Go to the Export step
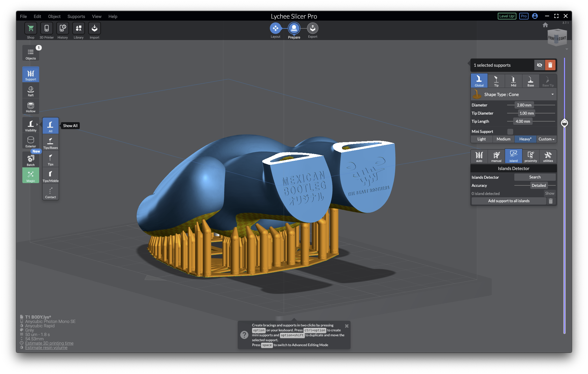This screenshot has width=588, height=374. click(312, 28)
